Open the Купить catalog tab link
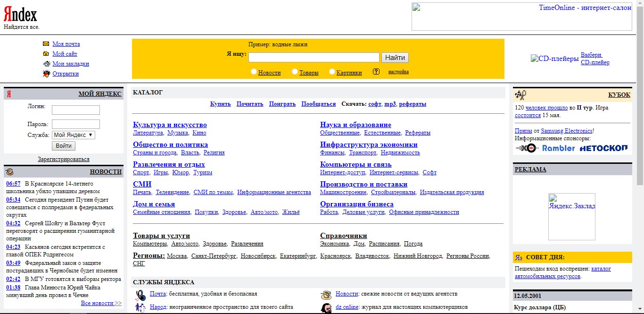644x314 pixels. [221, 104]
